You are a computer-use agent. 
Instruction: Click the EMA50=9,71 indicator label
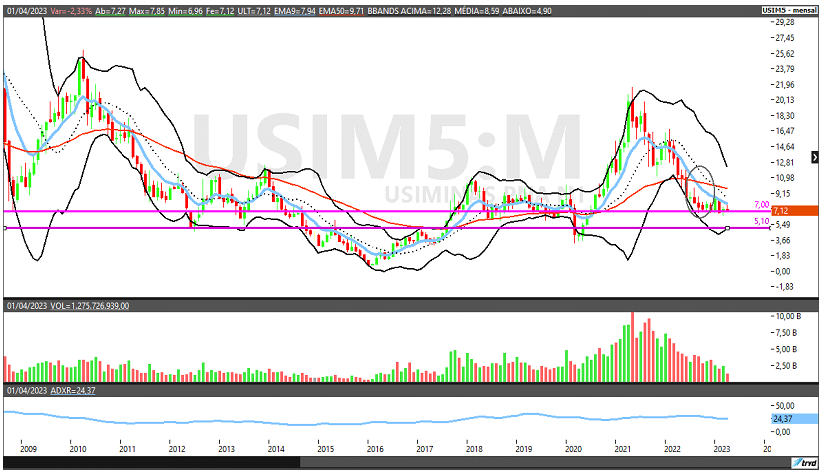341,11
